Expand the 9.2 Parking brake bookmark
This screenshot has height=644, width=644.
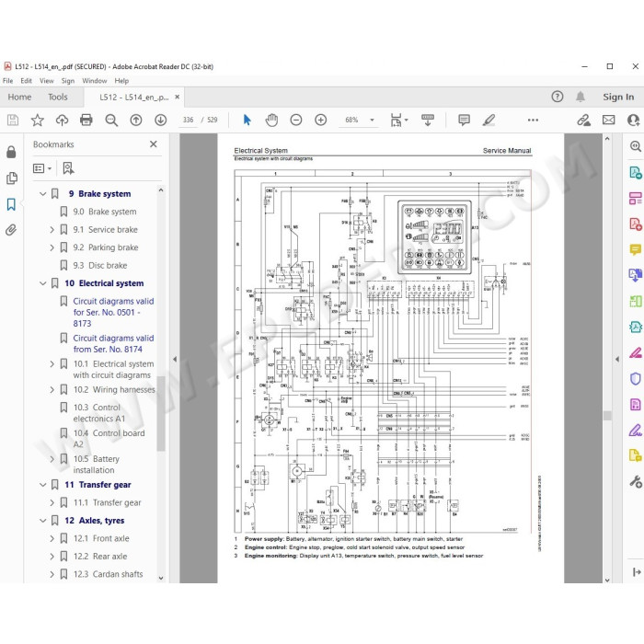pyautogui.click(x=52, y=247)
